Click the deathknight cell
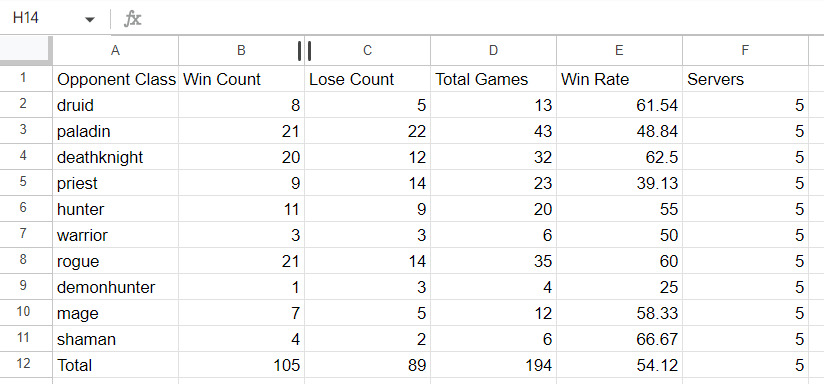 point(116,157)
